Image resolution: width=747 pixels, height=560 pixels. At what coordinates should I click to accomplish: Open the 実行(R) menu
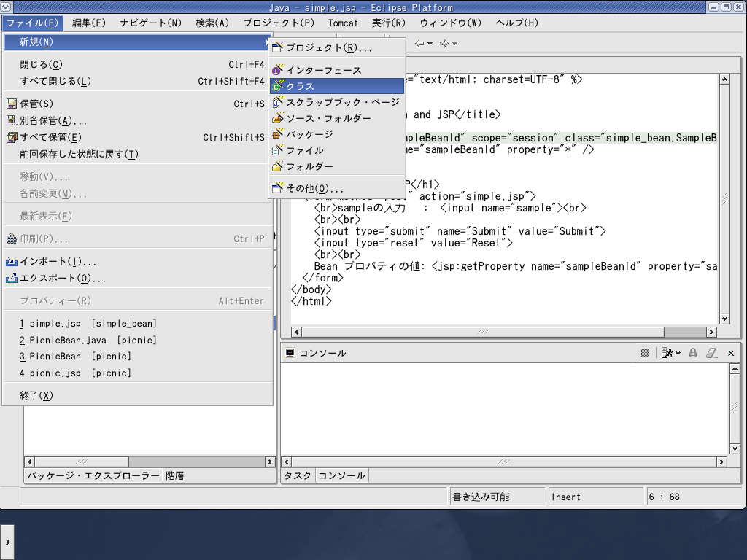[388, 23]
